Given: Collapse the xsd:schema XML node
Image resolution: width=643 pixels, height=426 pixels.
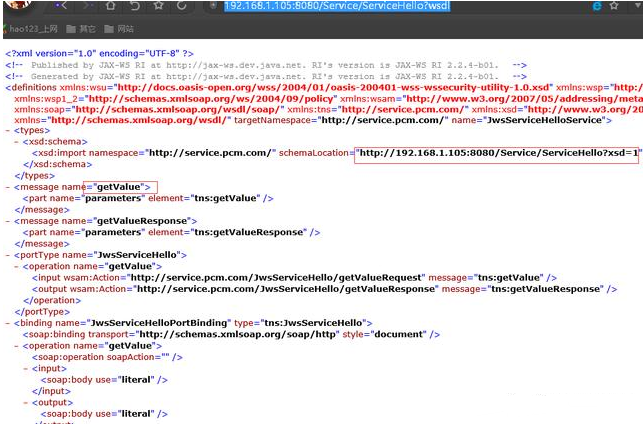Looking at the screenshot, I should (x=16, y=142).
